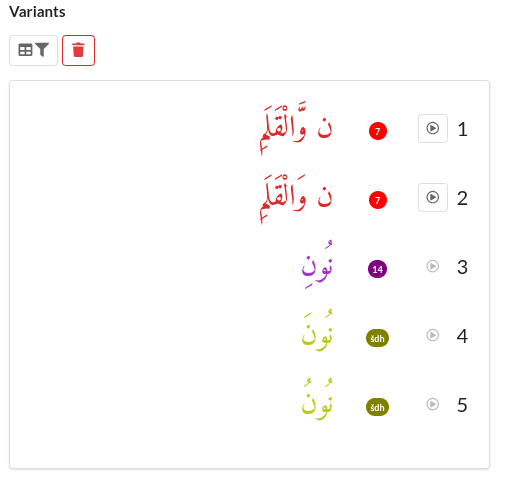Select the red Arabic text of variant 1
Viewport: 507px width, 483px height.
pos(296,129)
